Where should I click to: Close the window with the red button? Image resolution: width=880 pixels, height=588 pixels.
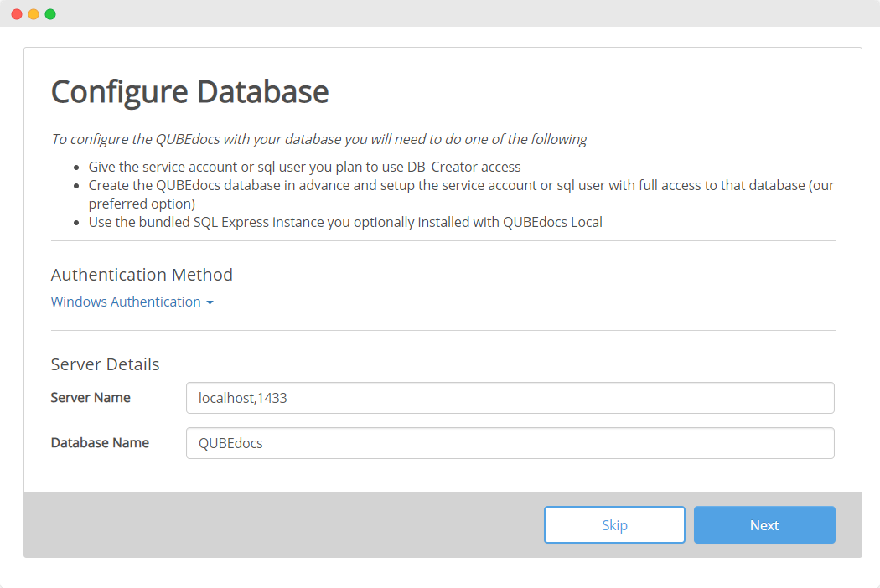click(17, 14)
